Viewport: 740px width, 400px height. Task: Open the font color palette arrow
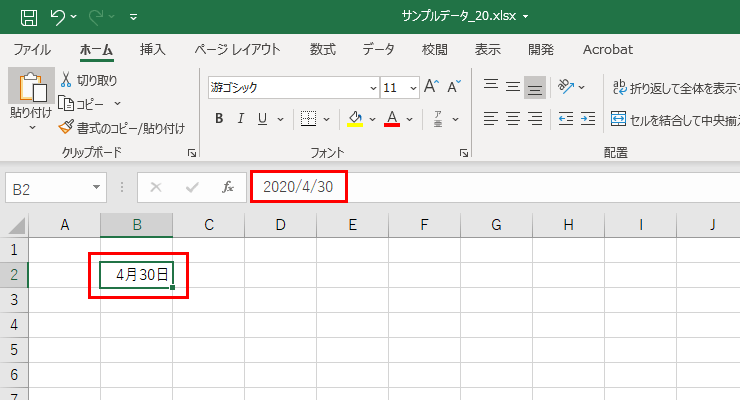click(409, 119)
